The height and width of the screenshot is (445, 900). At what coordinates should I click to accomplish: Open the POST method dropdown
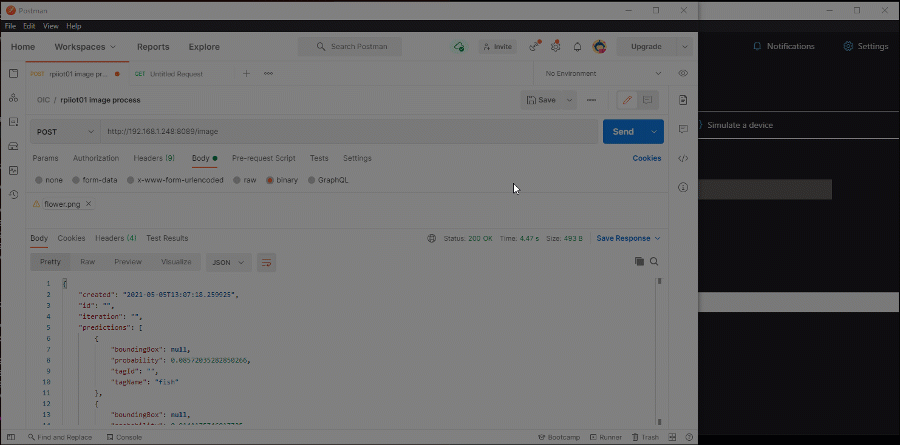point(65,131)
